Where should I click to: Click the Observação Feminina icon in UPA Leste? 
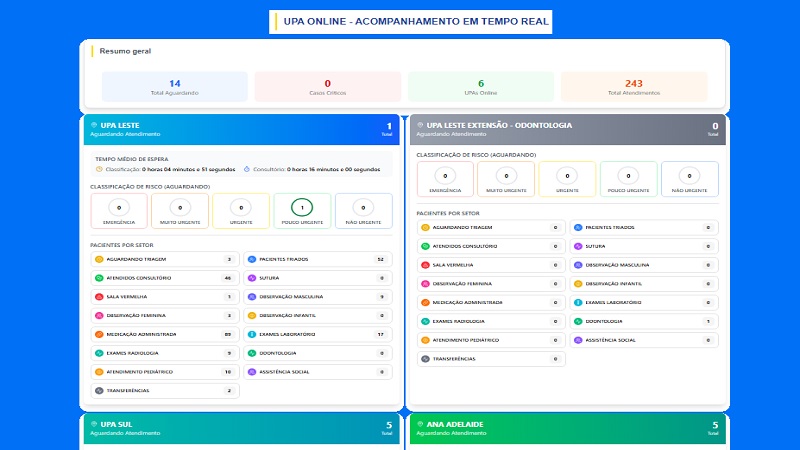pos(99,315)
